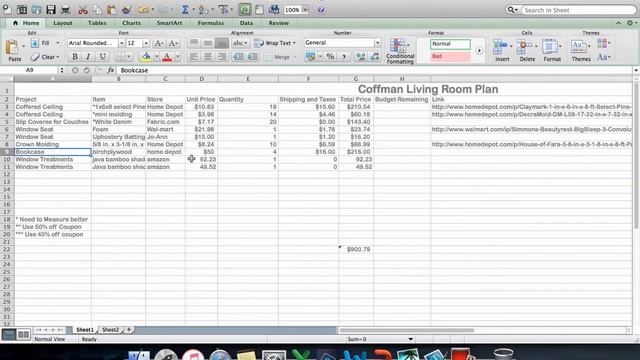Open text orientation abc dropdown
This screenshot has width=640, height=360.
coord(240,43)
